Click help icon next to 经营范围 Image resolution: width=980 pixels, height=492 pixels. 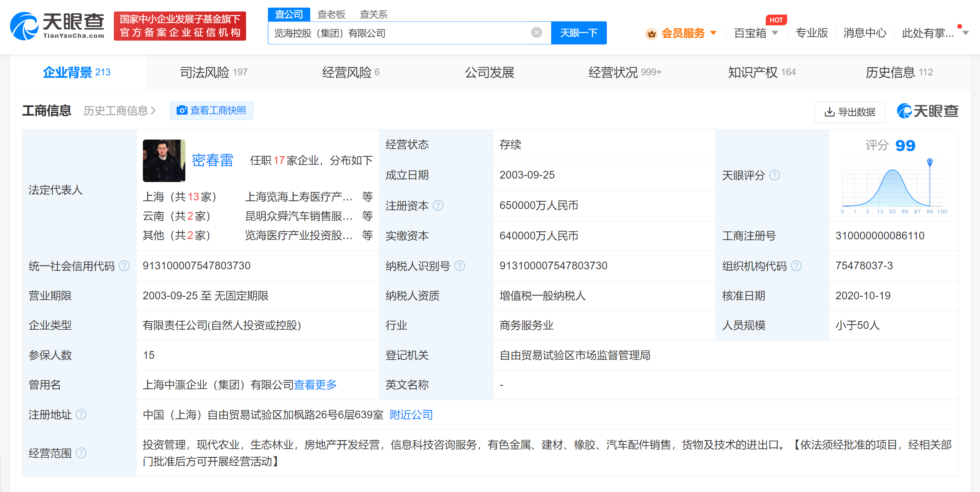81,453
